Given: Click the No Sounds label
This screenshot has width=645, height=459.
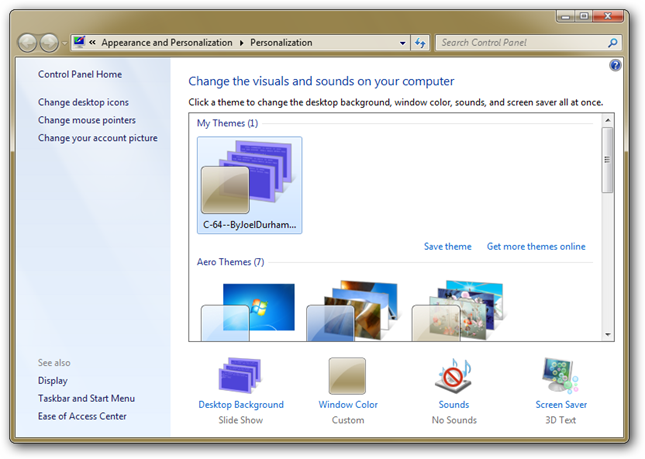Looking at the screenshot, I should point(454,420).
